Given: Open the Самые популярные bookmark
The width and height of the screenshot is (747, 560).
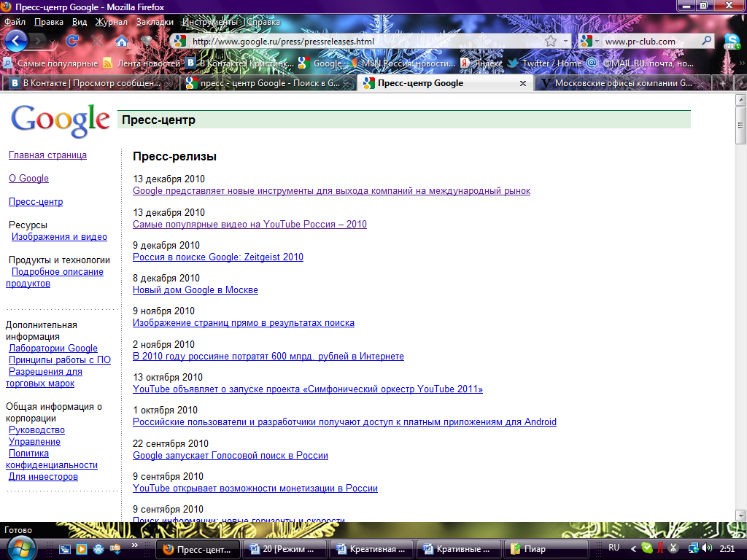Looking at the screenshot, I should (50, 63).
